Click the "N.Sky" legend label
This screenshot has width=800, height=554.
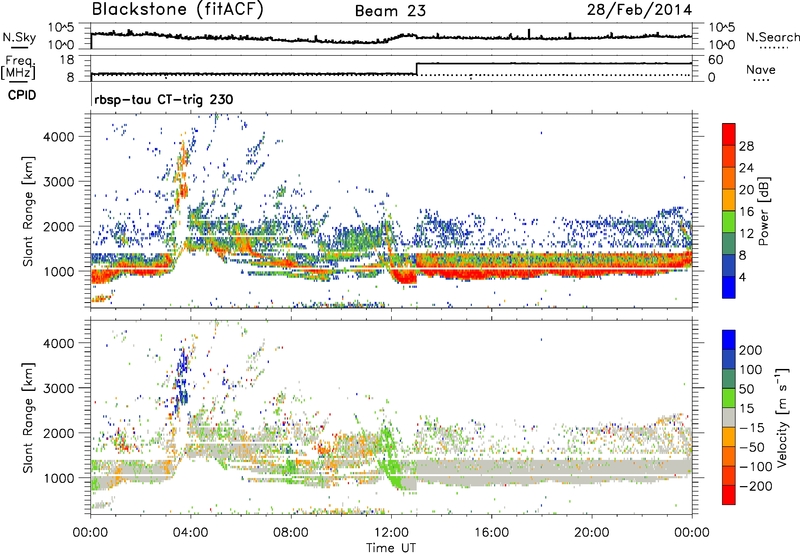[x=19, y=37]
